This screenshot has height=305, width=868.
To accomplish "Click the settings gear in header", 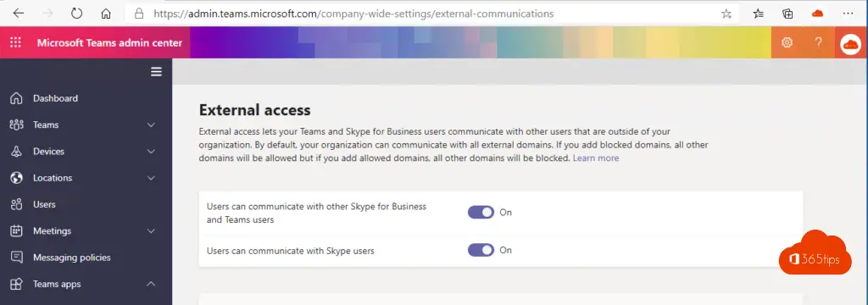I will (x=787, y=42).
